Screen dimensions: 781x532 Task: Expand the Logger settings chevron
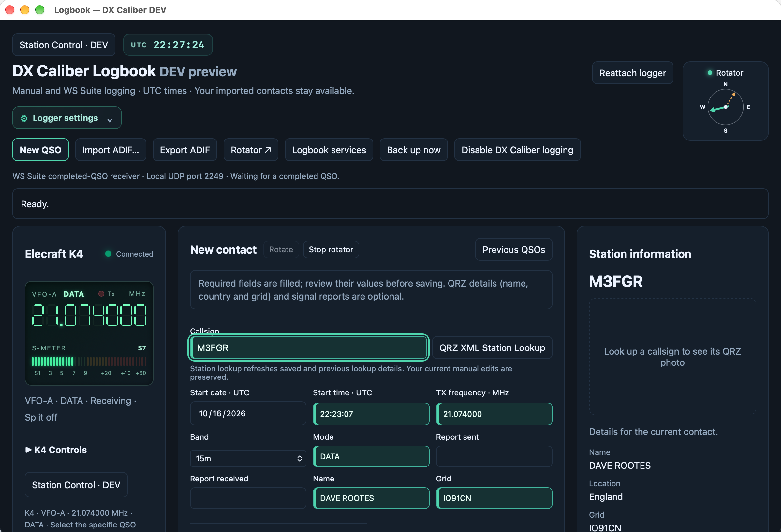(110, 120)
